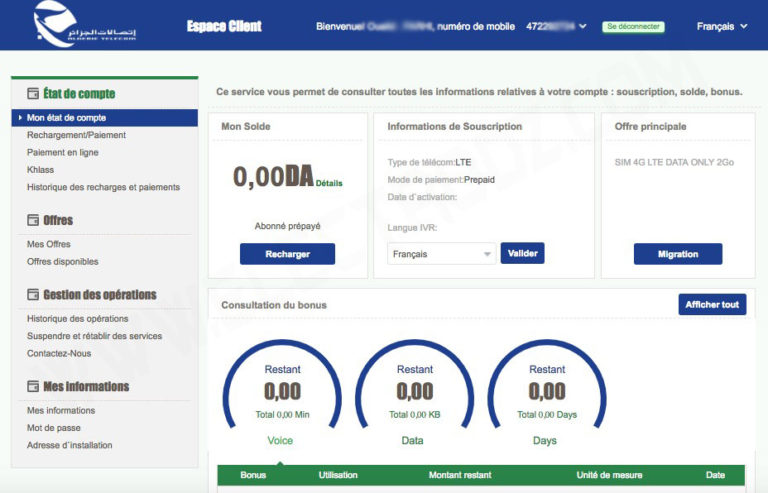Click SIM 4G LTE DATA ONLY 2Go text
Image resolution: width=768 pixels, height=493 pixels.
click(674, 163)
